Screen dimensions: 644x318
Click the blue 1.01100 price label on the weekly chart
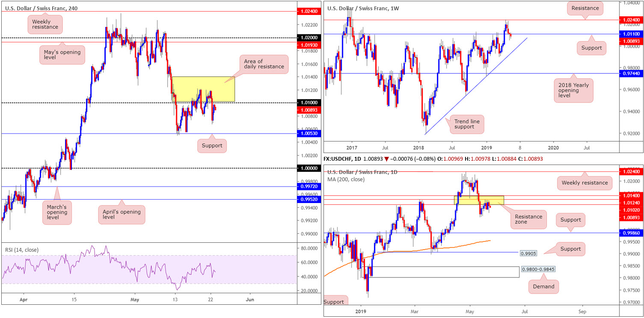pos(631,34)
